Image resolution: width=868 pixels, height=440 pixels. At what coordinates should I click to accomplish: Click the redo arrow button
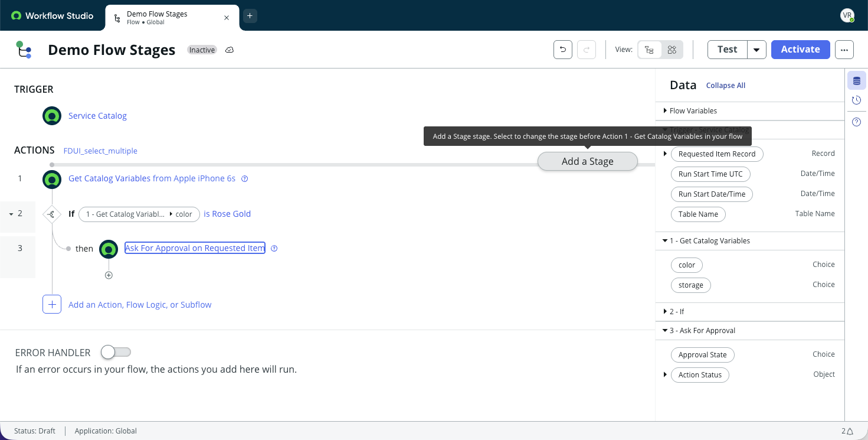[586, 50]
